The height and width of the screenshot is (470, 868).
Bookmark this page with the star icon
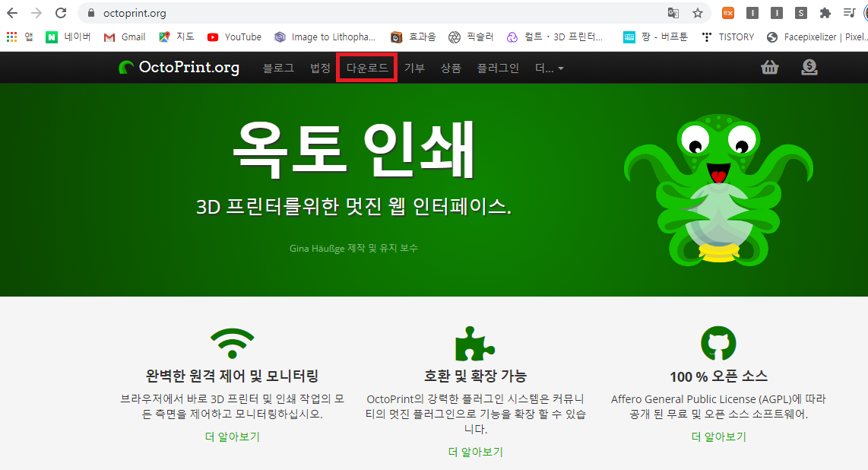[698, 13]
